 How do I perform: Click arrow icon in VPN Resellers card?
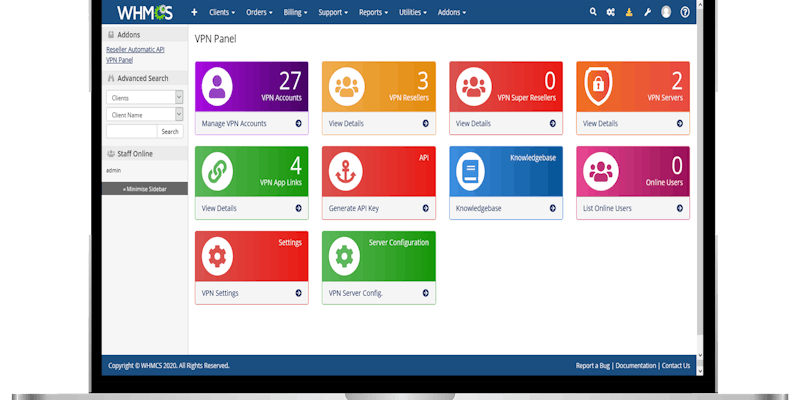pos(426,123)
